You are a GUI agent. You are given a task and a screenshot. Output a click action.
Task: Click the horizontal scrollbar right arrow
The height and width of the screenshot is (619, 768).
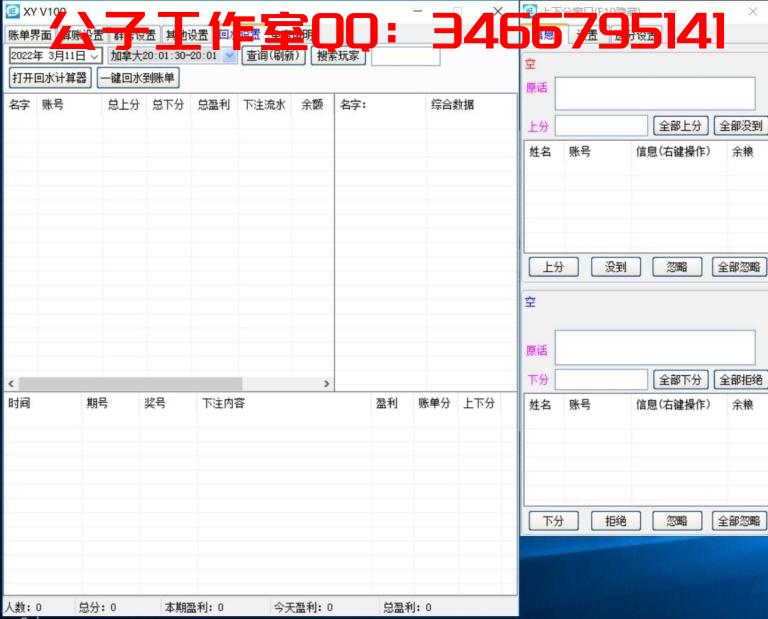click(327, 383)
